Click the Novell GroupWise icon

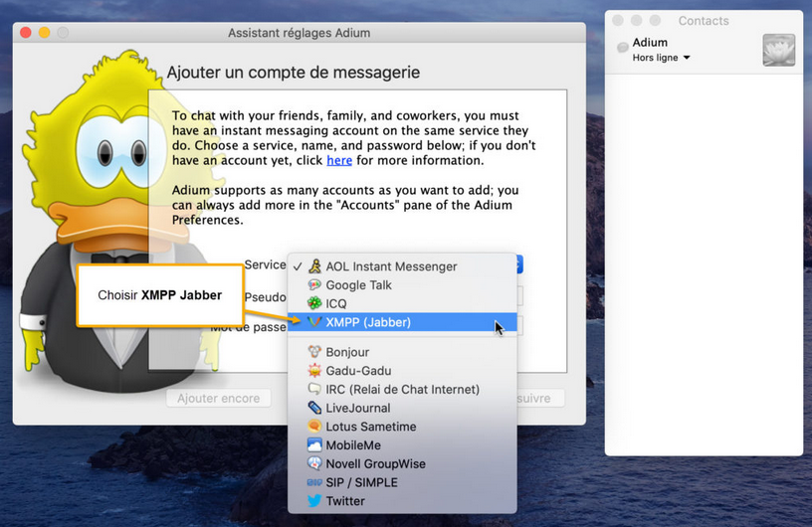pos(314,463)
